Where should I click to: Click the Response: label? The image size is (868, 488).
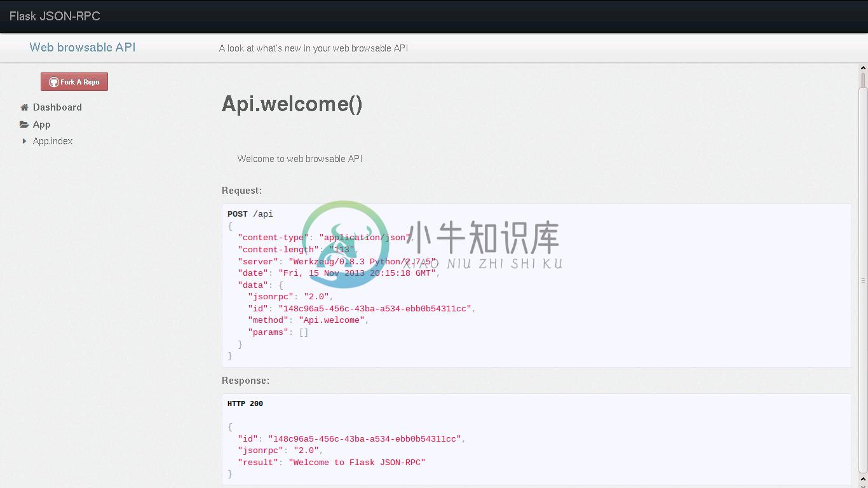(x=245, y=381)
